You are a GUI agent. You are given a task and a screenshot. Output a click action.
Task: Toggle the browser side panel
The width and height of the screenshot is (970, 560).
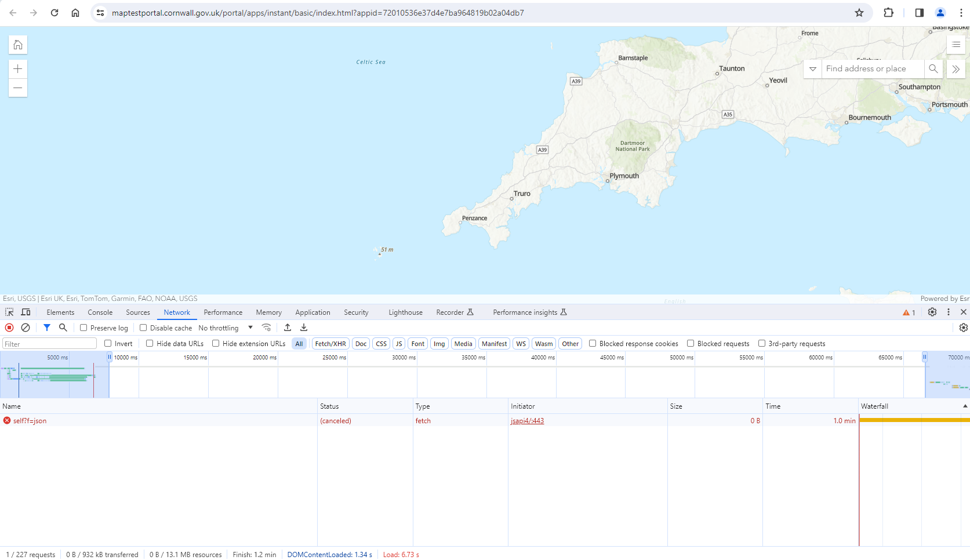(x=920, y=13)
